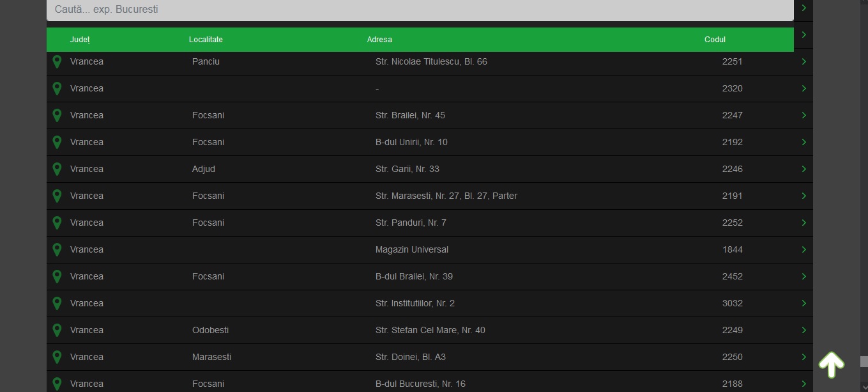Viewport: 868px width, 392px height.
Task: Click the code value 2247
Action: (733, 115)
